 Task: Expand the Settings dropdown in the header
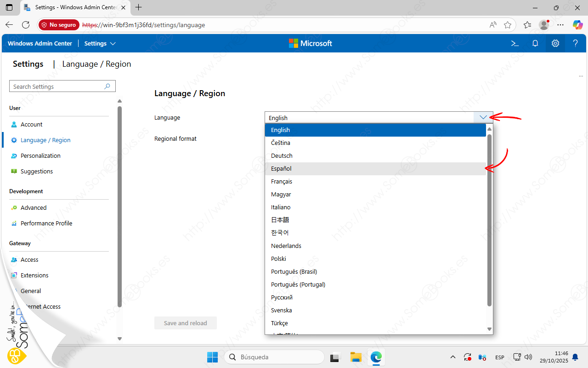coord(100,43)
